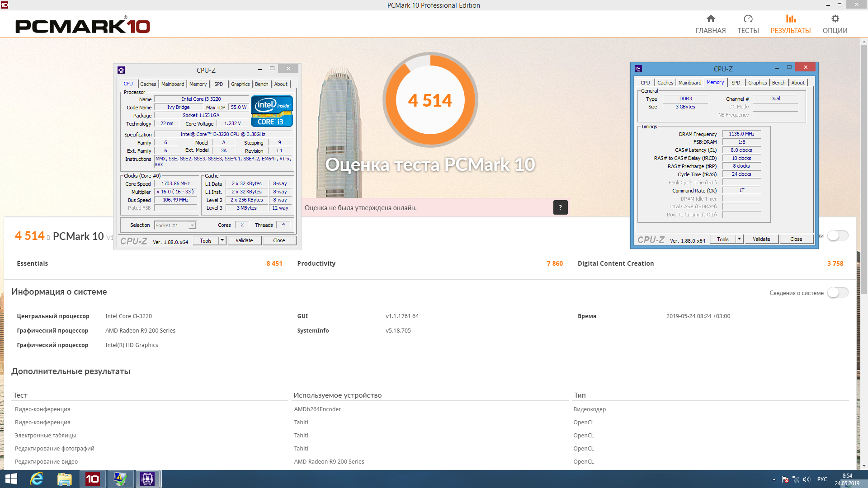Go to the ГЛАВНАЯ home icon

point(711,19)
